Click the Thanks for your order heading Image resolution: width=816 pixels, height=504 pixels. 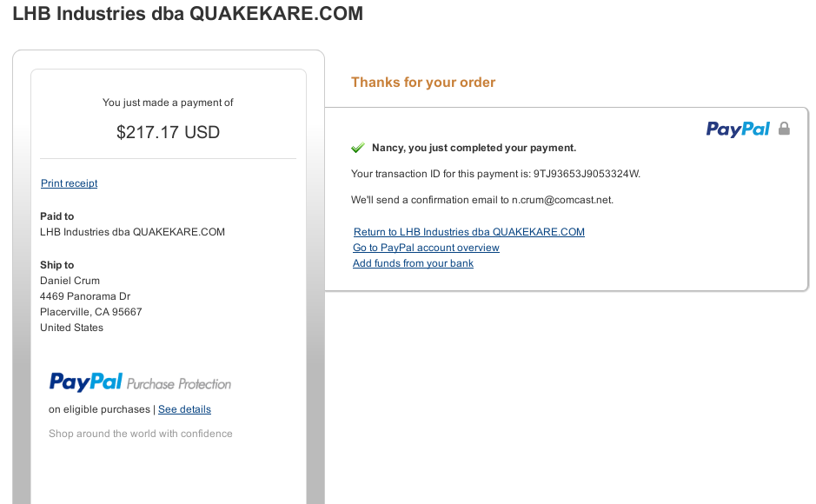tap(423, 83)
